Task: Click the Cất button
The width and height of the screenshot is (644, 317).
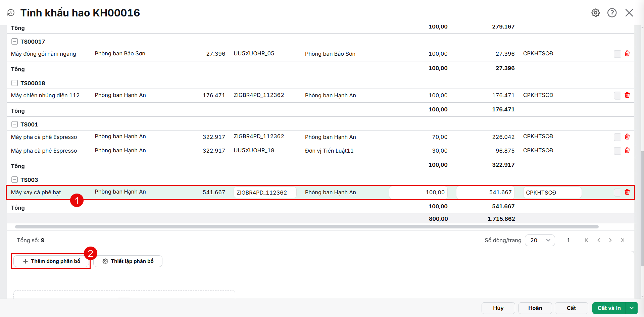Action: (571, 308)
